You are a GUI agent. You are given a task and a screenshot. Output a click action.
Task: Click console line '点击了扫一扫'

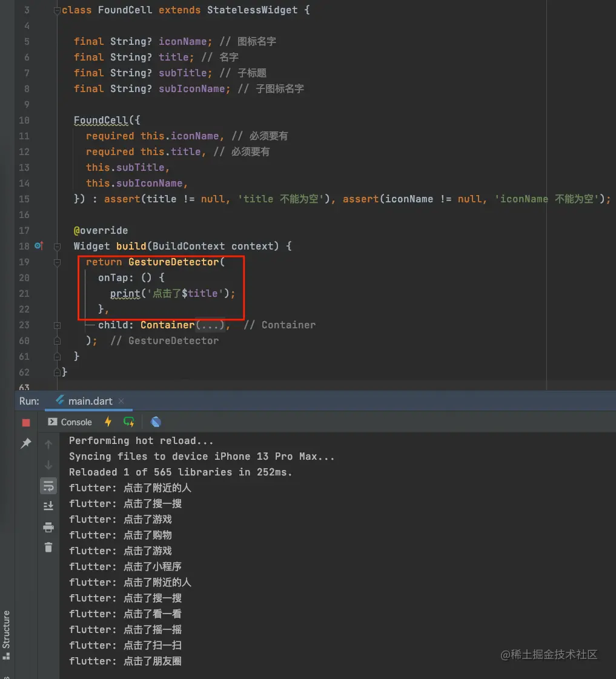tap(125, 645)
